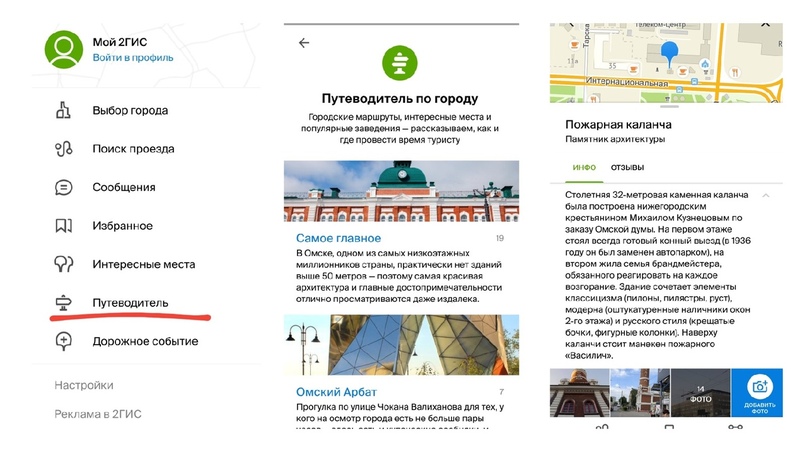Open the Омский Арбат guide link
This screenshot has height=453, width=807.
[x=336, y=392]
